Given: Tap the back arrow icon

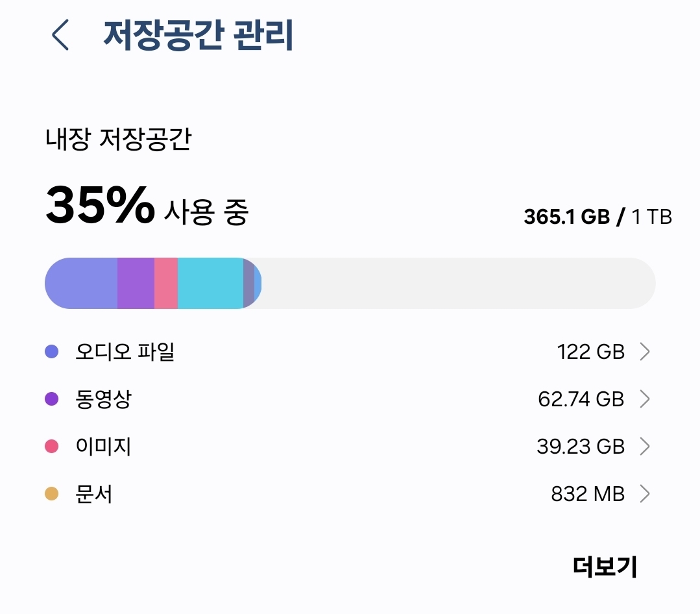Looking at the screenshot, I should (x=60, y=35).
